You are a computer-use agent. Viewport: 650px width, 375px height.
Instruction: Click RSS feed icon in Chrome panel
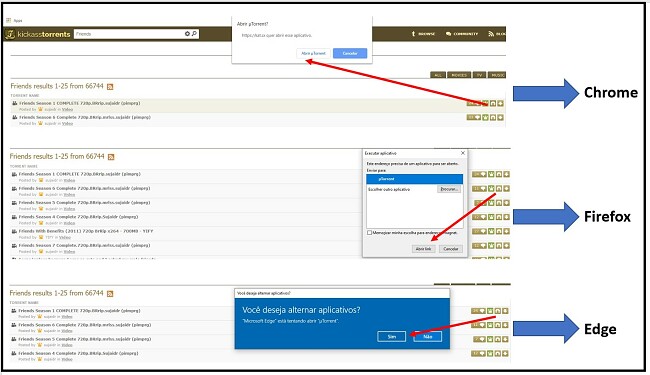(110, 87)
